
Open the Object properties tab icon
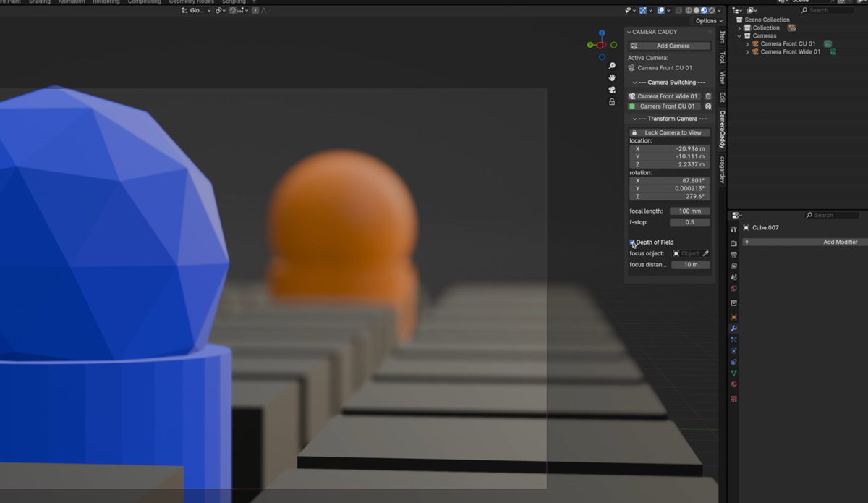(x=733, y=317)
